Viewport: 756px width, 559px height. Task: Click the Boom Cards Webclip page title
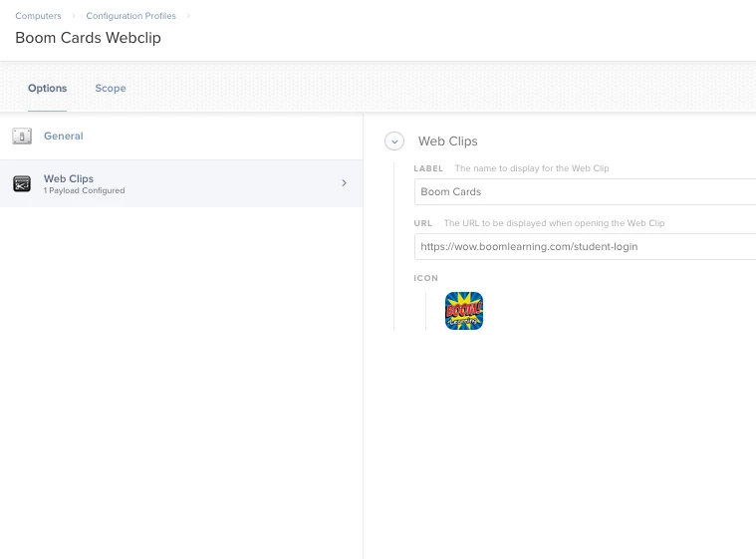[89, 38]
